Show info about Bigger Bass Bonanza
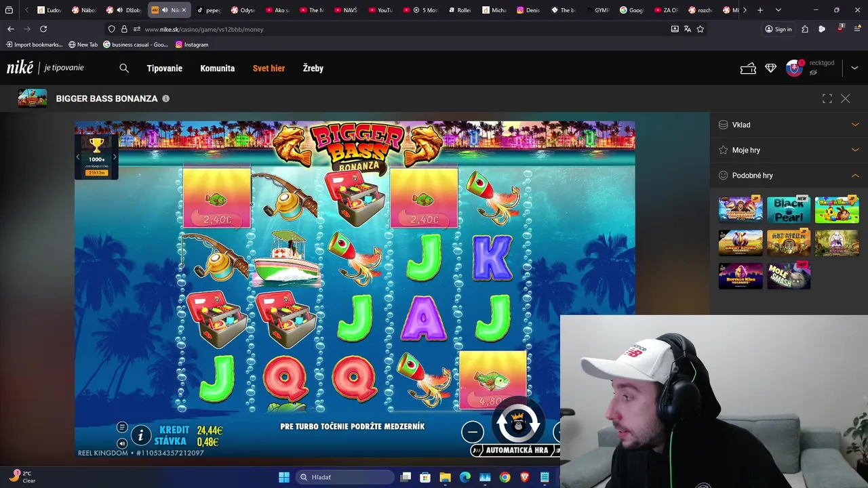This screenshot has width=868, height=488. point(165,98)
